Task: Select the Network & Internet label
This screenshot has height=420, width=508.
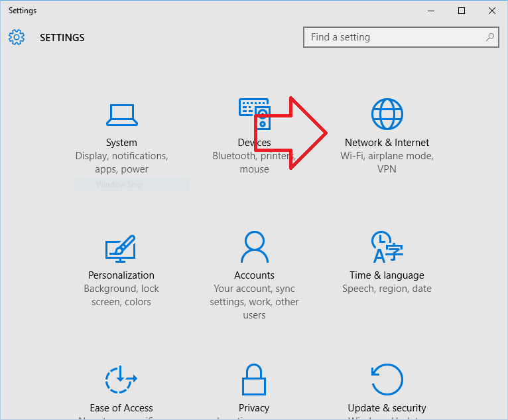Action: tap(387, 143)
